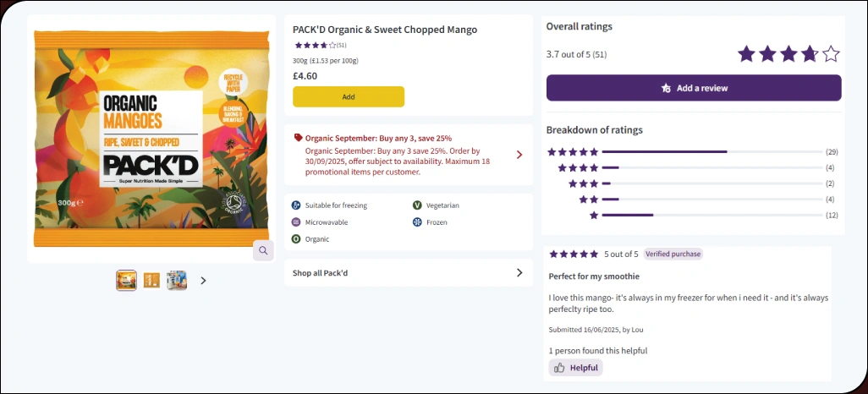Select the second product thumbnail
This screenshot has height=394, width=868.
pyautogui.click(x=151, y=281)
